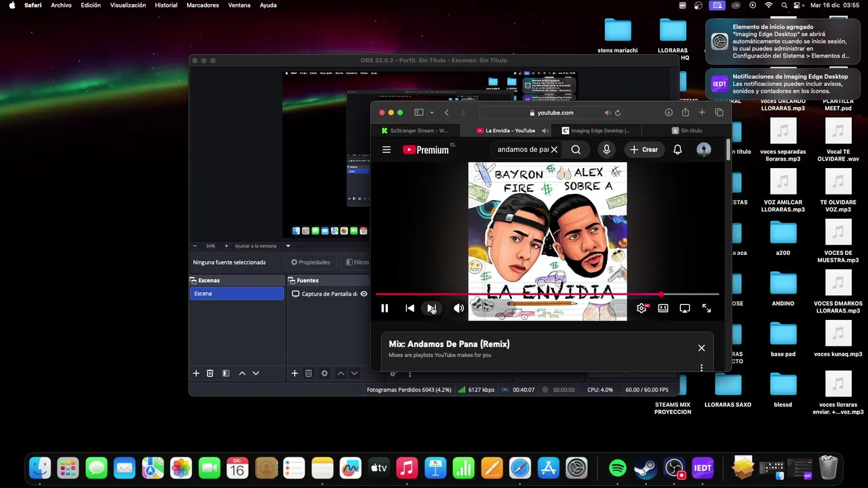Open the Safari share menu
Image resolution: width=868 pixels, height=488 pixels.
point(685,113)
